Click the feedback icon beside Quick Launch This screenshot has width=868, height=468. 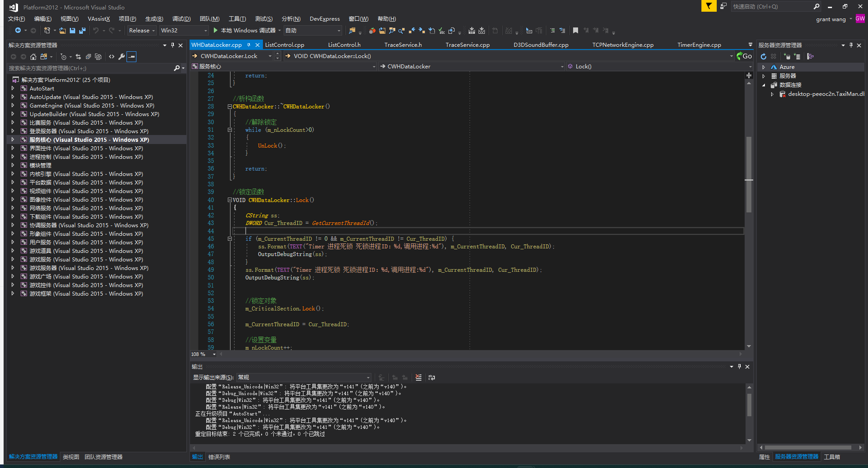coord(723,6)
